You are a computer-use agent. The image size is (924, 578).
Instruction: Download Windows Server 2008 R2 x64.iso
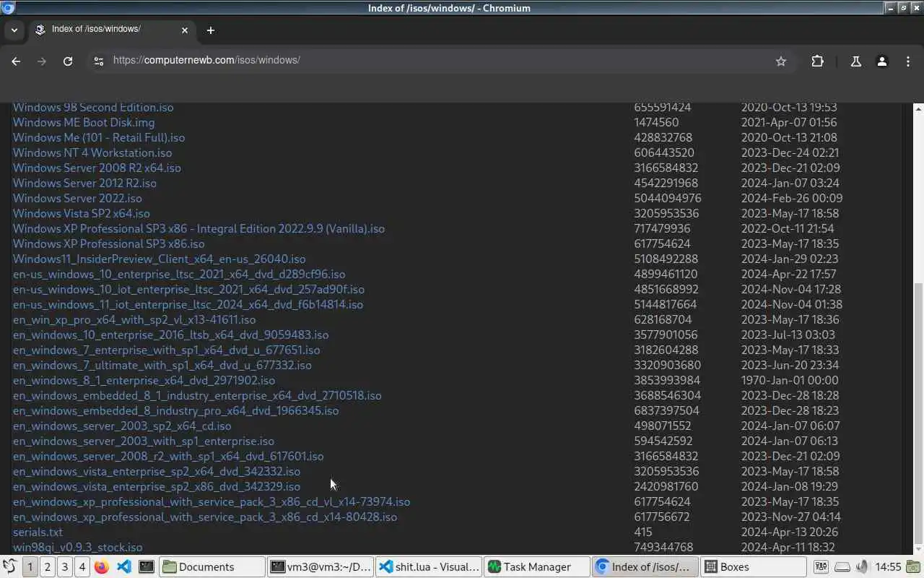pyautogui.click(x=97, y=168)
